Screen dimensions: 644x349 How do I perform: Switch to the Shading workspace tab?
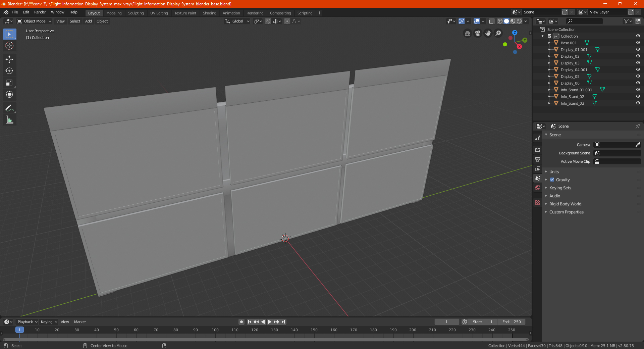(x=209, y=13)
